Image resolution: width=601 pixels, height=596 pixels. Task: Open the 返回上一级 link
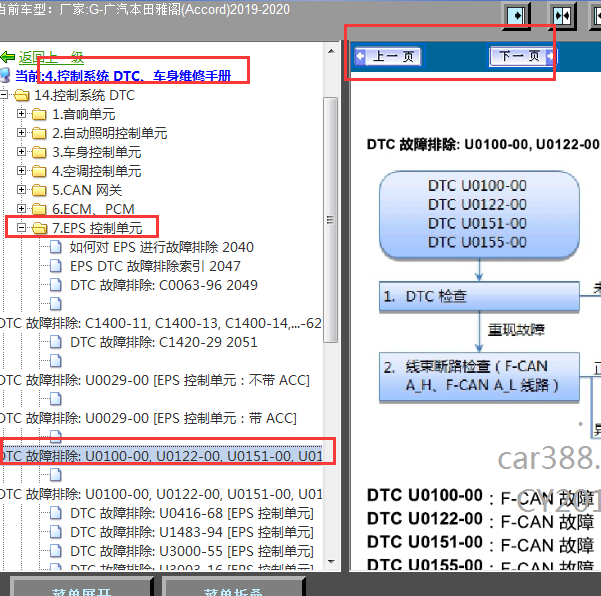(51, 57)
